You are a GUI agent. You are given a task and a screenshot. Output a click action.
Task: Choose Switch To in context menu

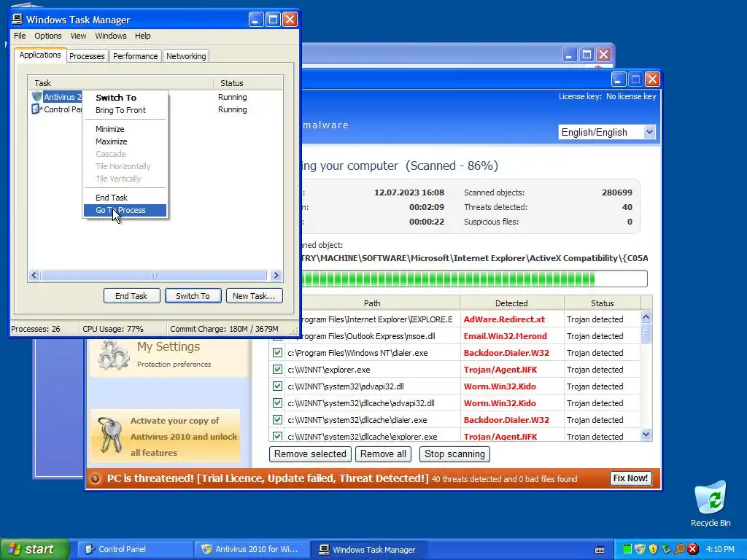pyautogui.click(x=125, y=98)
